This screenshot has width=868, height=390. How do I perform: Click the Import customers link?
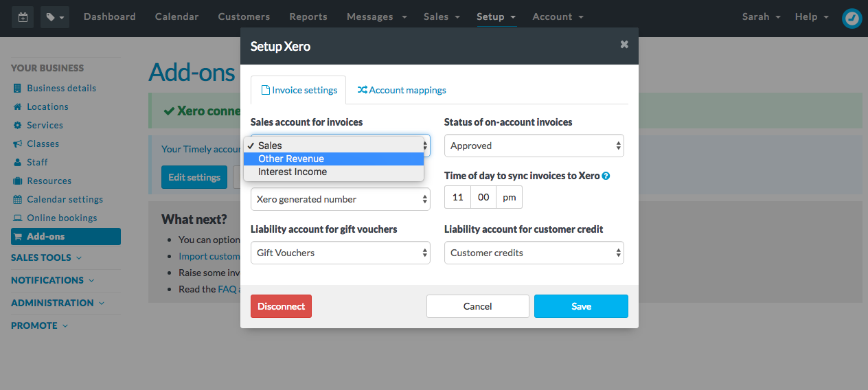(x=209, y=256)
